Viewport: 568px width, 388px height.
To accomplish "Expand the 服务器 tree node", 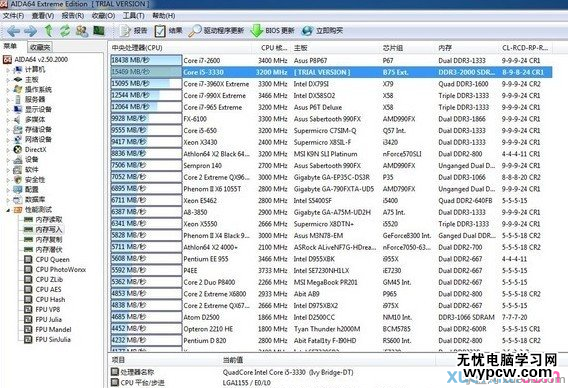I will (8, 100).
